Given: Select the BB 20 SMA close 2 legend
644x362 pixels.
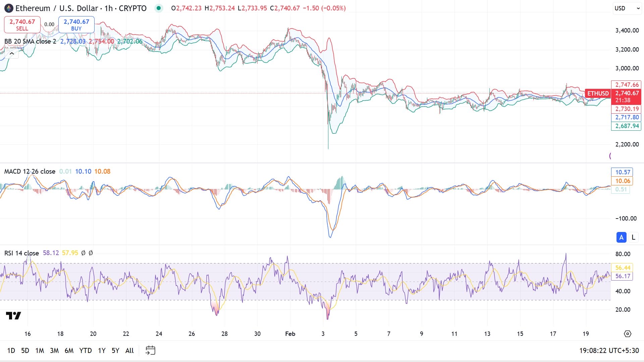Looking at the screenshot, I should 30,41.
